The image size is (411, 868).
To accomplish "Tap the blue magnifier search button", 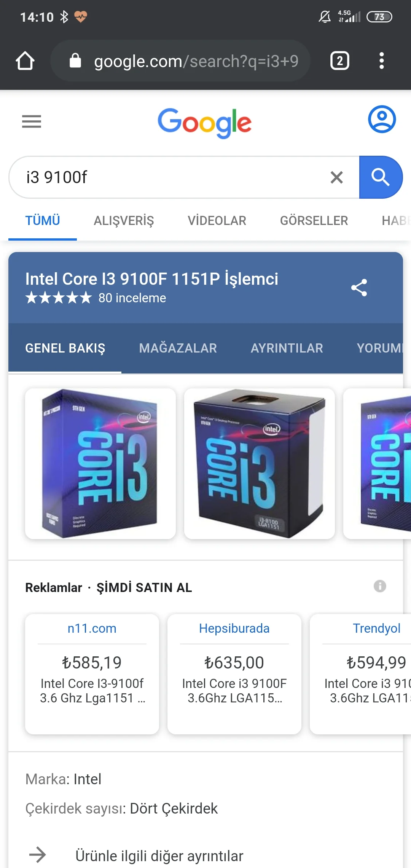I will point(381,177).
